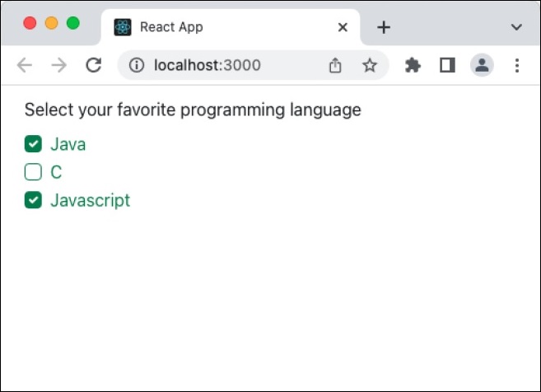This screenshot has height=392, width=541.
Task: Click the Java label text
Action: pos(68,144)
